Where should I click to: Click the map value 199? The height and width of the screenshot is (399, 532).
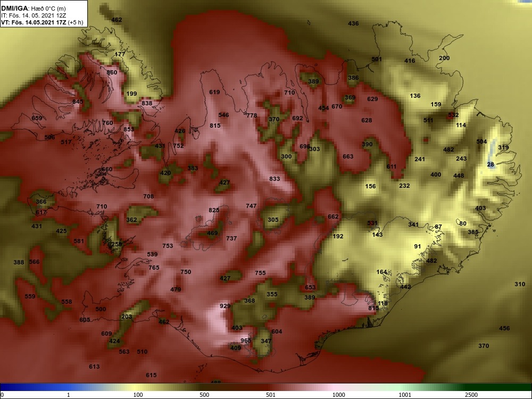(x=131, y=94)
